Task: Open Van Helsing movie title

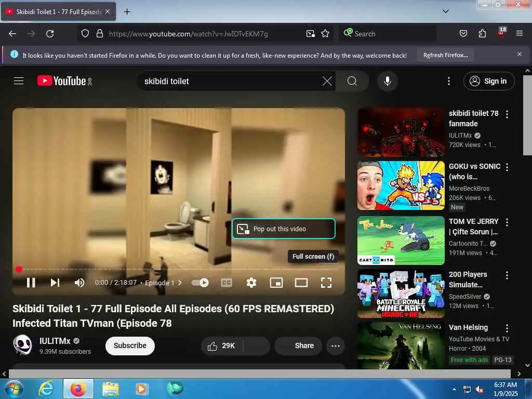Action: click(x=468, y=327)
